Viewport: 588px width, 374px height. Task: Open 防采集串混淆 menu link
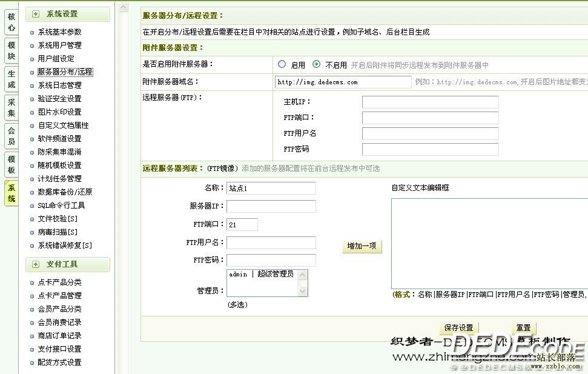coord(59,152)
